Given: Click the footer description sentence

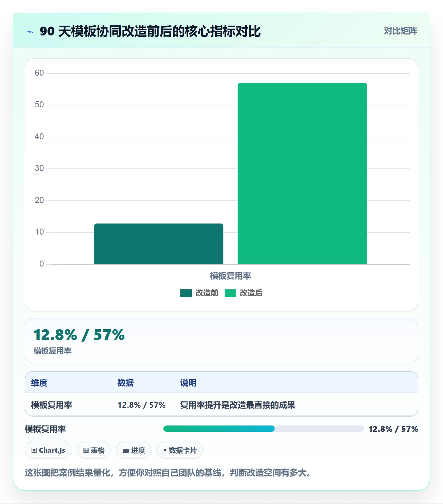Looking at the screenshot, I should (x=169, y=473).
